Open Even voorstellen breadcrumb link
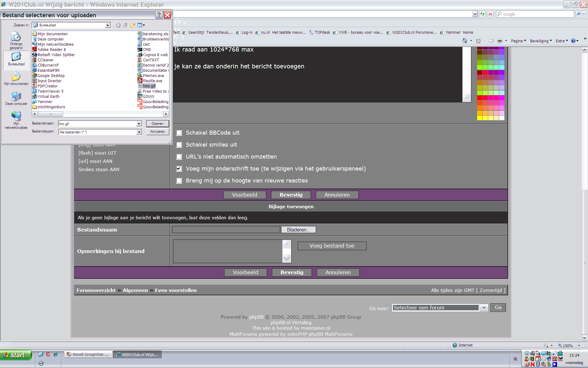The height and width of the screenshot is (368, 588). [175, 290]
